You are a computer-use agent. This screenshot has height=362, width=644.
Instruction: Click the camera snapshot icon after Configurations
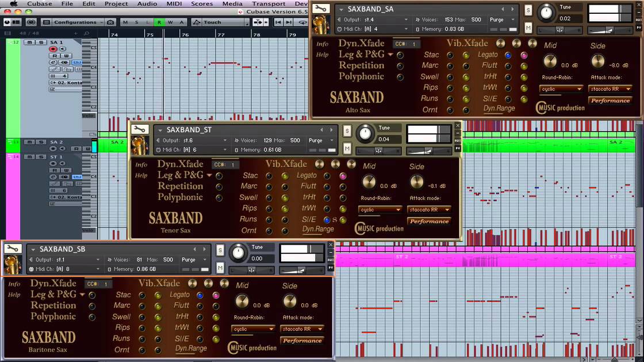pos(110,22)
